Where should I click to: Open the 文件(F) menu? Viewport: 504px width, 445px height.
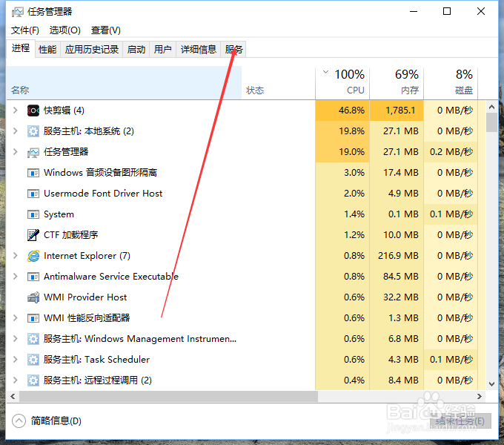coord(24,30)
